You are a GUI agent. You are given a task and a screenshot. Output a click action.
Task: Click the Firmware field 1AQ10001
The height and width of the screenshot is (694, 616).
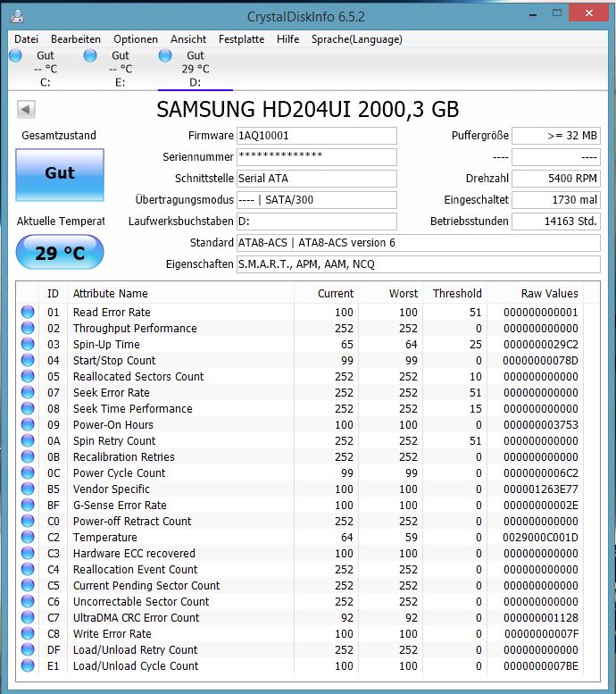pyautogui.click(x=317, y=136)
